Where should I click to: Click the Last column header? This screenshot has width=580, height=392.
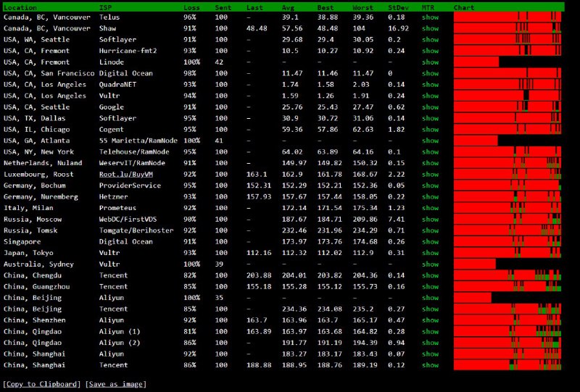coord(255,7)
